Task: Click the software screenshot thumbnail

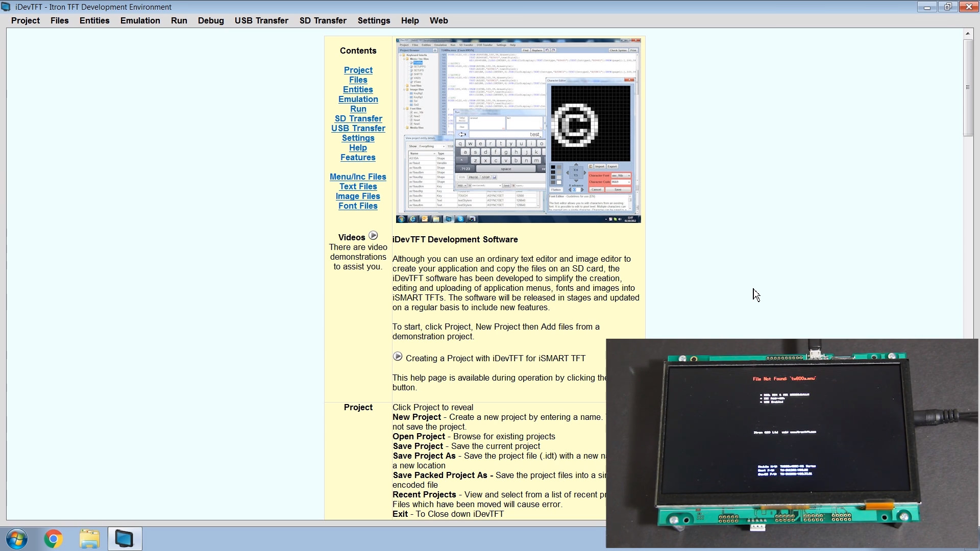Action: click(x=518, y=130)
